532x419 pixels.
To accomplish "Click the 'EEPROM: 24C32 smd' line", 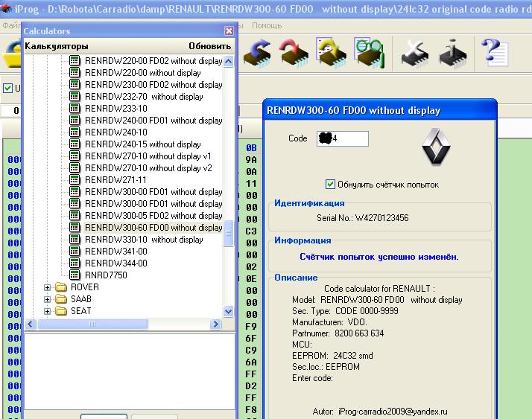I will (332, 356).
